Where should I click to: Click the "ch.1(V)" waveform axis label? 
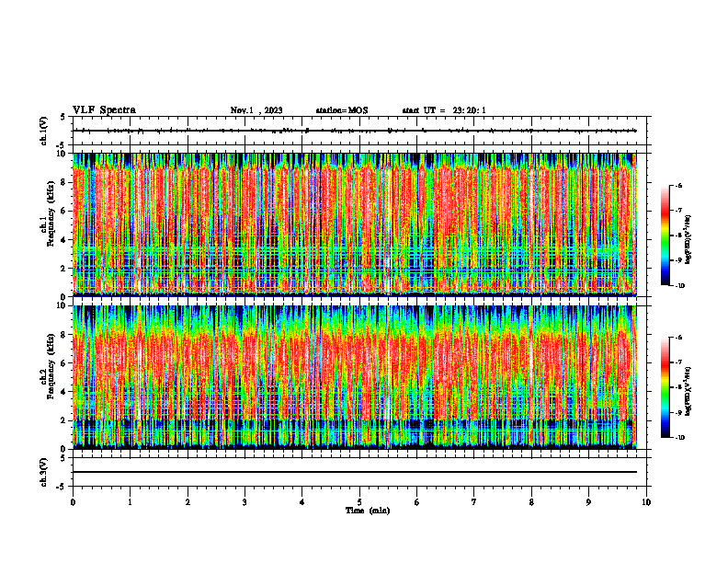tap(43, 131)
